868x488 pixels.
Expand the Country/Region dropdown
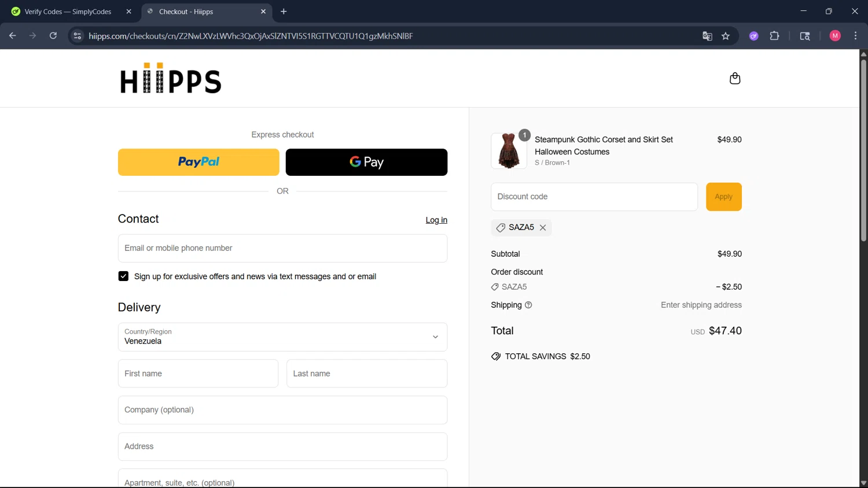282,337
